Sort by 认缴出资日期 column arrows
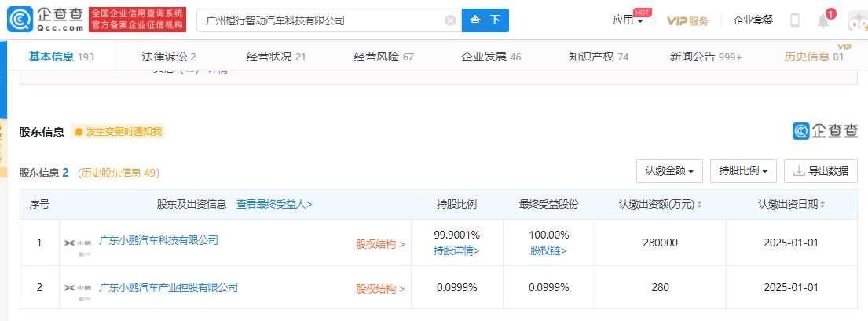The width and height of the screenshot is (868, 321). click(822, 205)
